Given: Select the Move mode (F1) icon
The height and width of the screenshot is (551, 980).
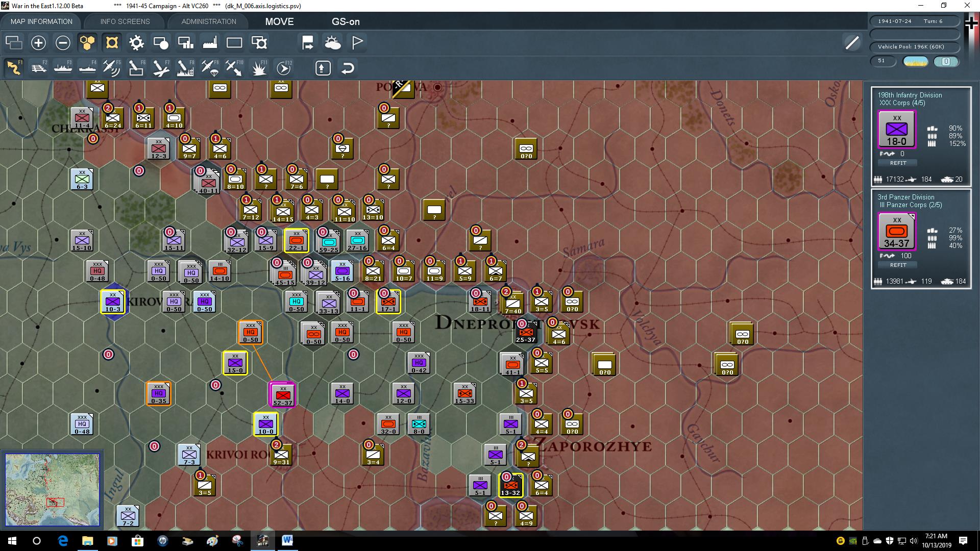Looking at the screenshot, I should click(14, 68).
